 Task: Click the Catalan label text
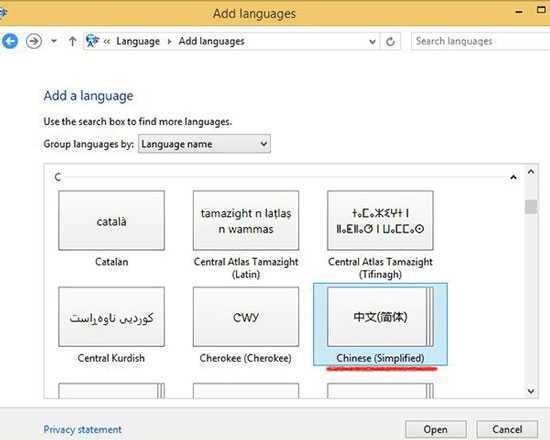point(112,262)
